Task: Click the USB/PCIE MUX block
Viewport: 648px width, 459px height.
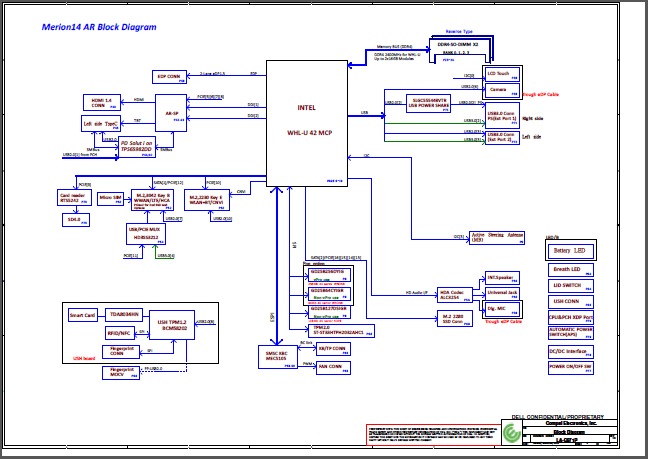Action: click(147, 234)
